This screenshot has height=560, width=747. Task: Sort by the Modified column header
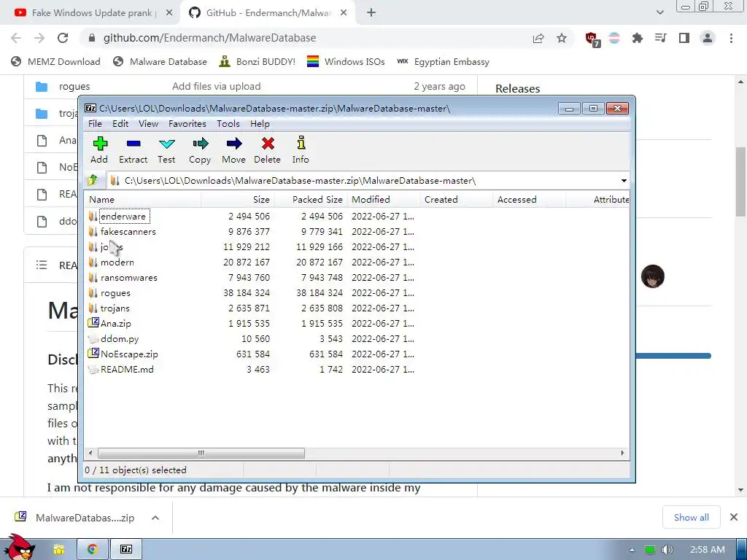tap(384, 200)
